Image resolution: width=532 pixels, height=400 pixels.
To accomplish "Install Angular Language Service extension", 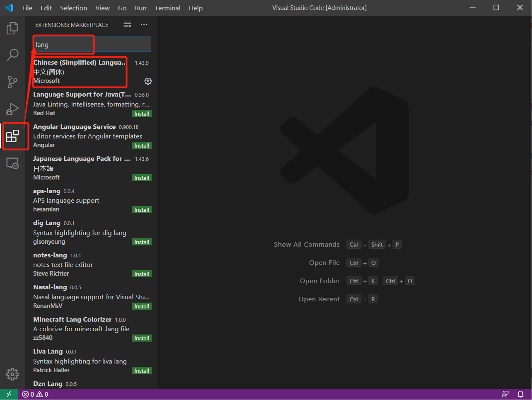I will coord(142,145).
